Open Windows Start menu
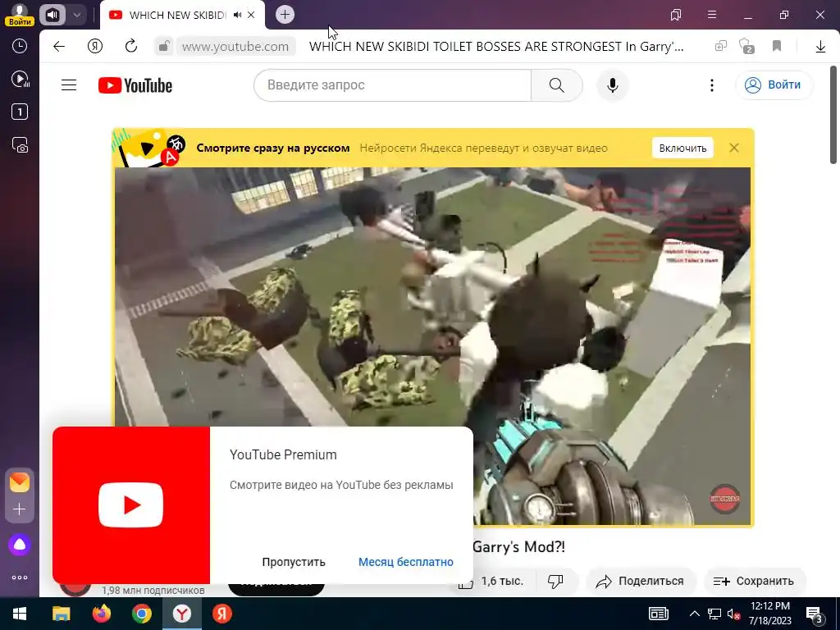 pos(20,614)
